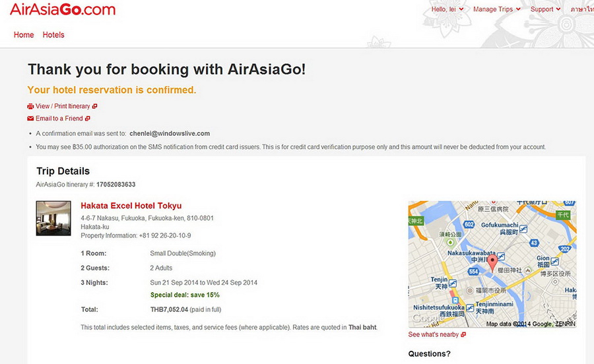This screenshot has height=364, width=594.
Task: Click the dates Sun 21 Sep 2014 to Wed 24 Sep 2014
Action: click(204, 283)
